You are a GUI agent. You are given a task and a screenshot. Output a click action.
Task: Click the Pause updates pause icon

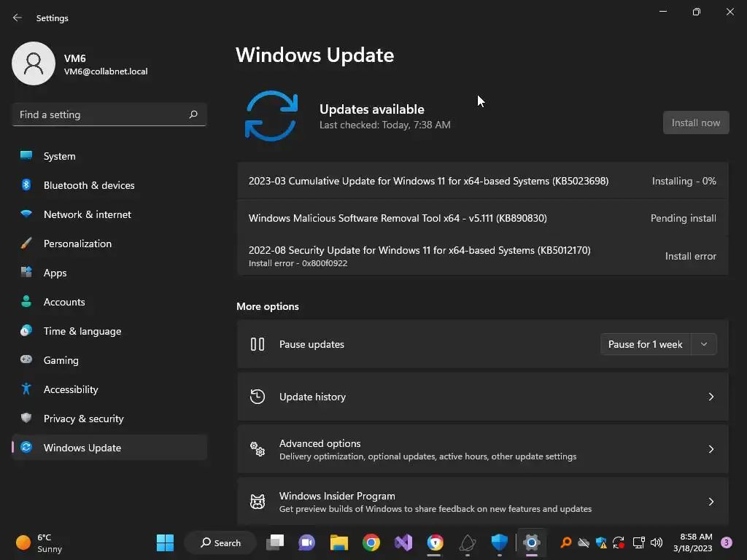tap(258, 344)
